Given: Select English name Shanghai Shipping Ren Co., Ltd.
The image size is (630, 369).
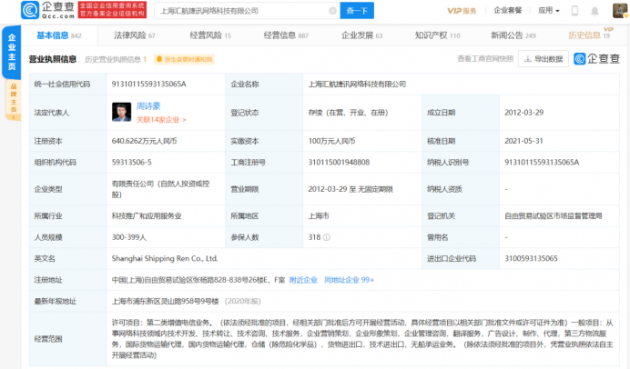Looking at the screenshot, I should coord(165,258).
